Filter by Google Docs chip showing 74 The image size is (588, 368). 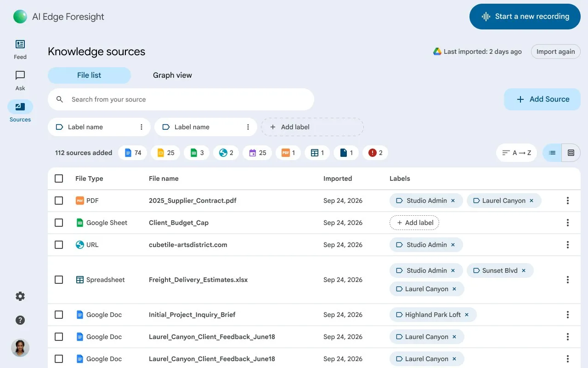[x=132, y=153]
